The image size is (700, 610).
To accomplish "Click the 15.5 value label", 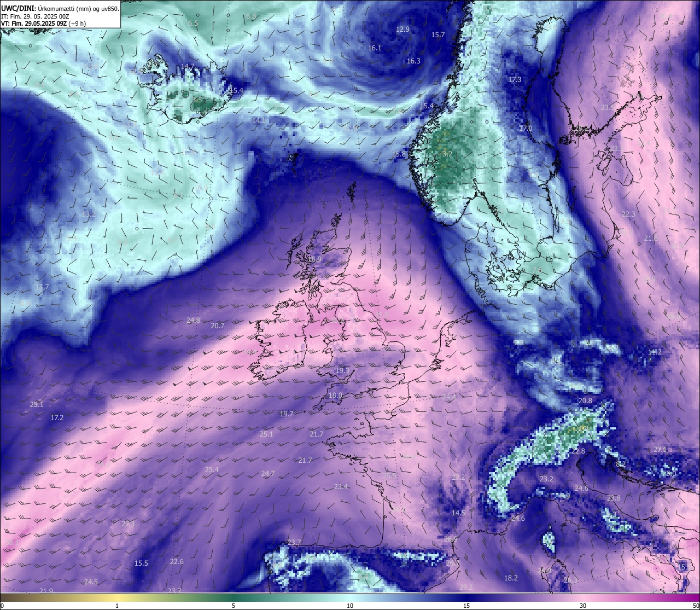I will 141,563.
